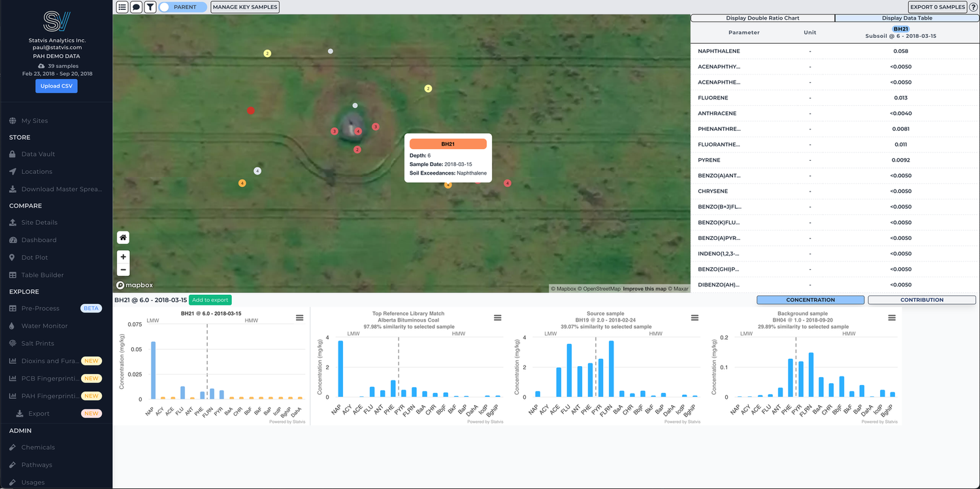The height and width of the screenshot is (489, 980).
Task: Switch to Display Data Table tab
Action: (907, 18)
